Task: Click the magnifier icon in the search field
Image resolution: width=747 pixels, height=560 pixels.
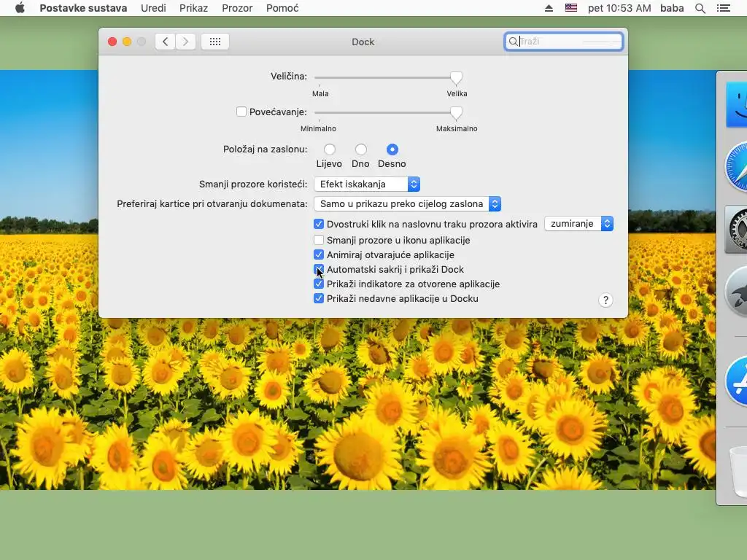Action: pyautogui.click(x=513, y=42)
